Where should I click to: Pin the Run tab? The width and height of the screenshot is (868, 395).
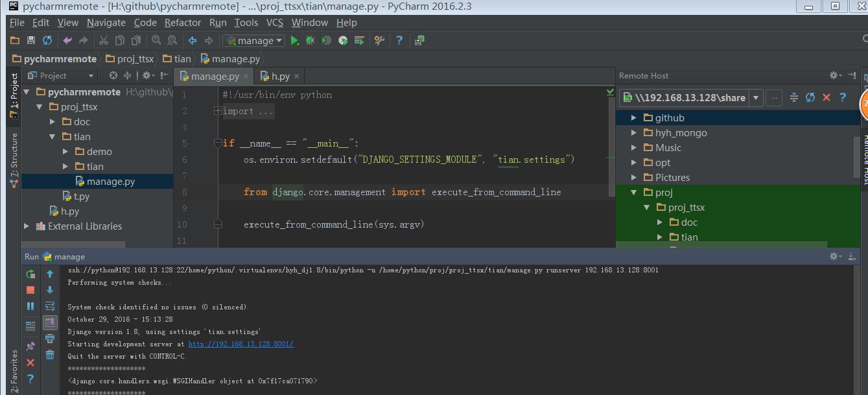(30, 346)
